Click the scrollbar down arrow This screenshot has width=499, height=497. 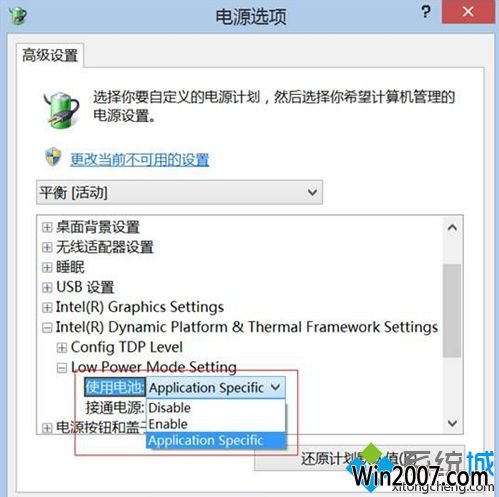click(x=452, y=424)
